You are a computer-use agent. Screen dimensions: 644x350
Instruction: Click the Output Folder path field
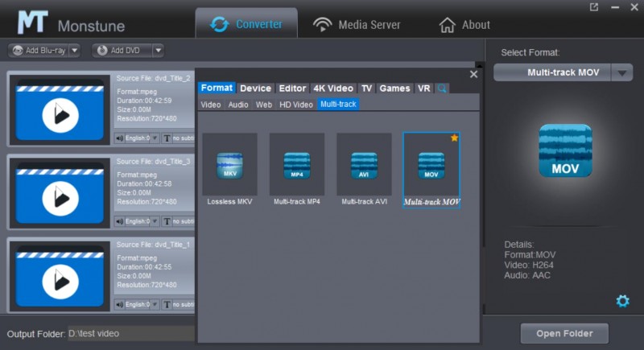[x=129, y=333]
